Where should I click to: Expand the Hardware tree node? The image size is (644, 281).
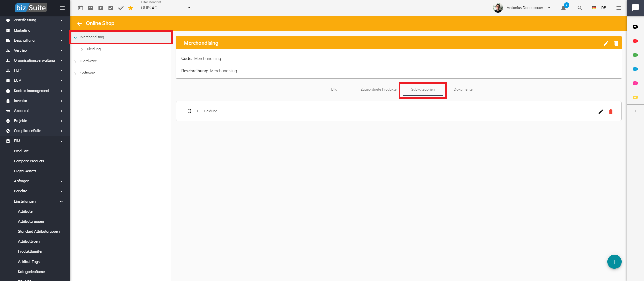point(75,61)
